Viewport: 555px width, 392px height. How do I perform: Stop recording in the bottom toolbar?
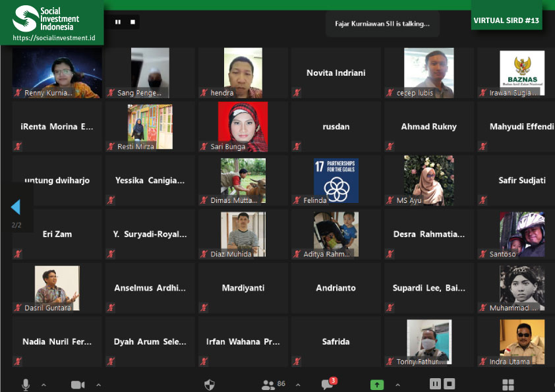point(450,383)
